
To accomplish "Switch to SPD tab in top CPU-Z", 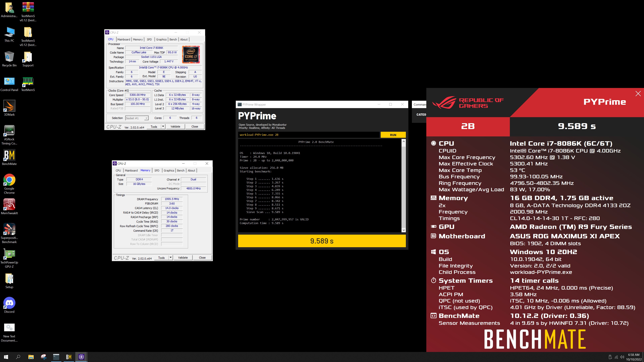I will [x=149, y=40].
